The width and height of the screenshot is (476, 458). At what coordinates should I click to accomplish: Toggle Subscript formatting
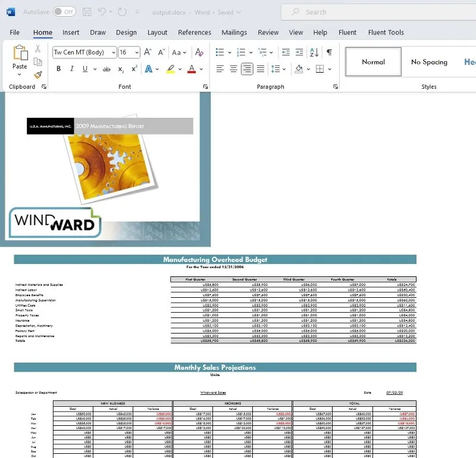(x=121, y=69)
